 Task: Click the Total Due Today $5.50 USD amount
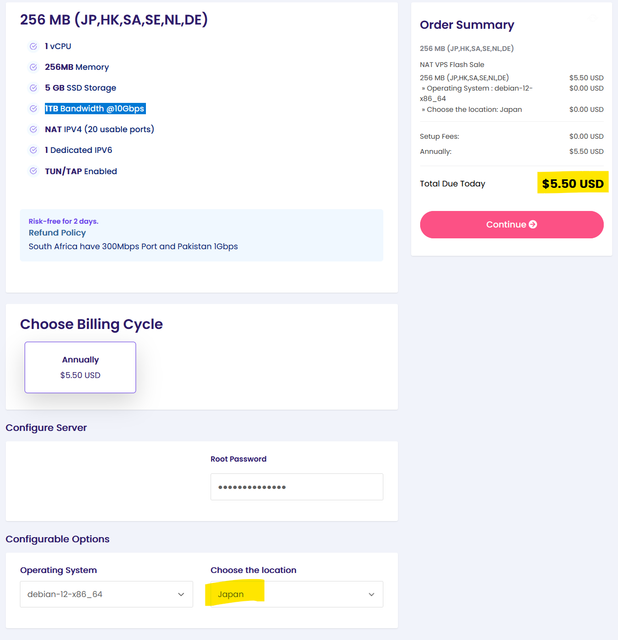573,184
